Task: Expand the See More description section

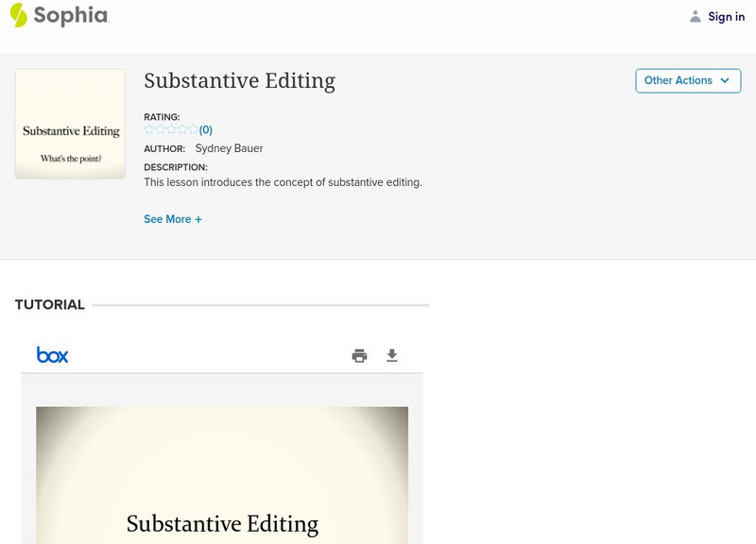Action: click(x=173, y=218)
